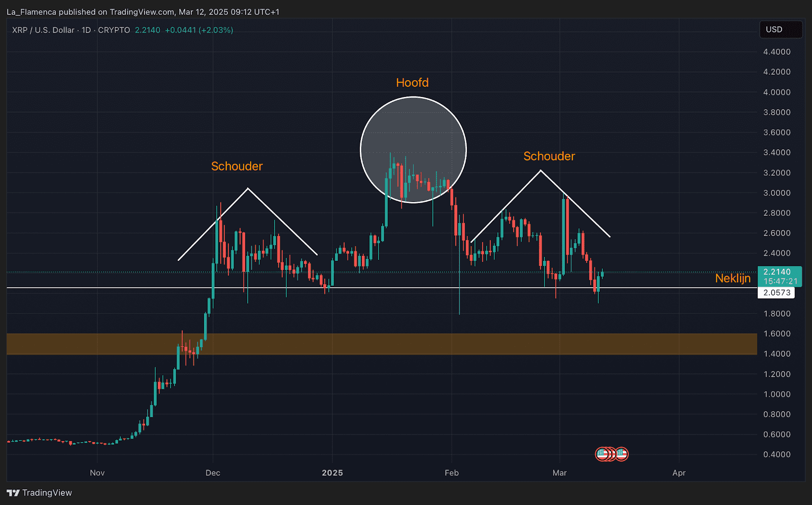Open the USD currency selector

(781, 29)
